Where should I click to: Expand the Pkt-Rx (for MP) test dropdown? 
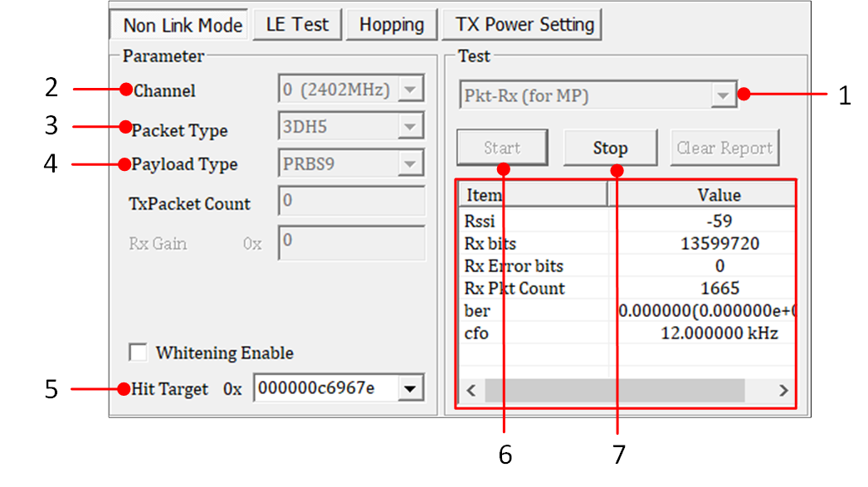pos(724,96)
